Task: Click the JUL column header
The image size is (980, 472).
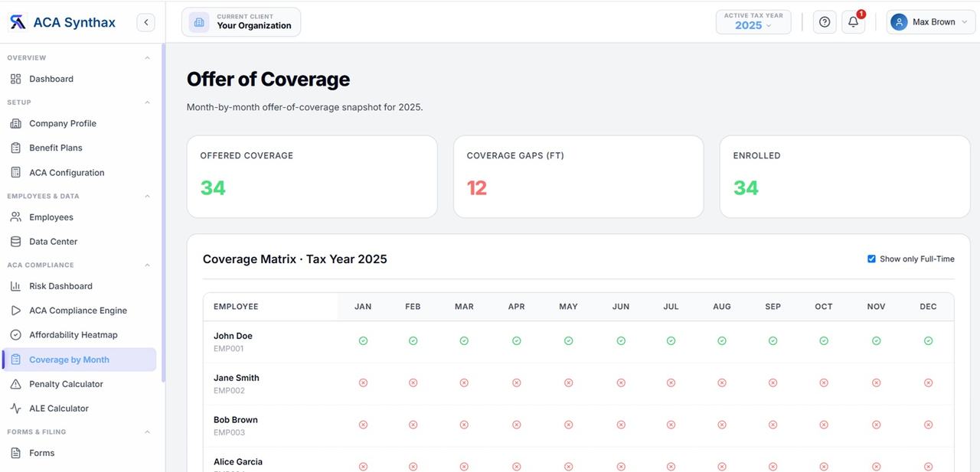Action: tap(671, 307)
